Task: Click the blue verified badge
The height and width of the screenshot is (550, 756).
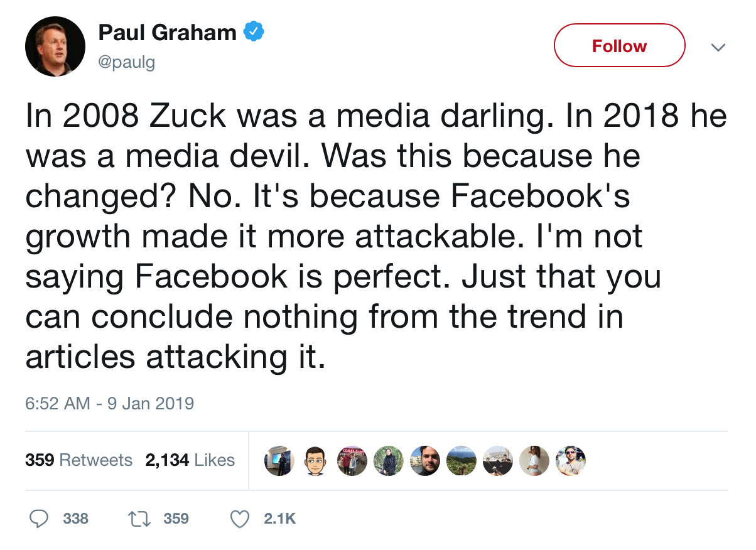Action: [x=253, y=31]
